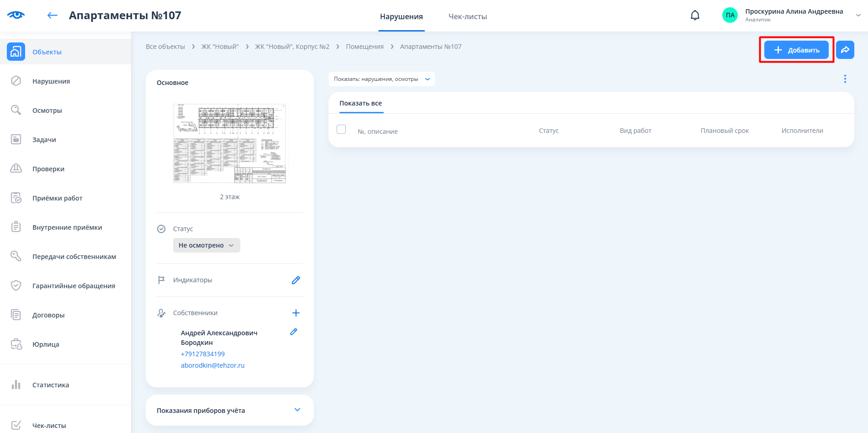
Task: Toggle the select-all checkbox in table header
Action: tap(341, 129)
